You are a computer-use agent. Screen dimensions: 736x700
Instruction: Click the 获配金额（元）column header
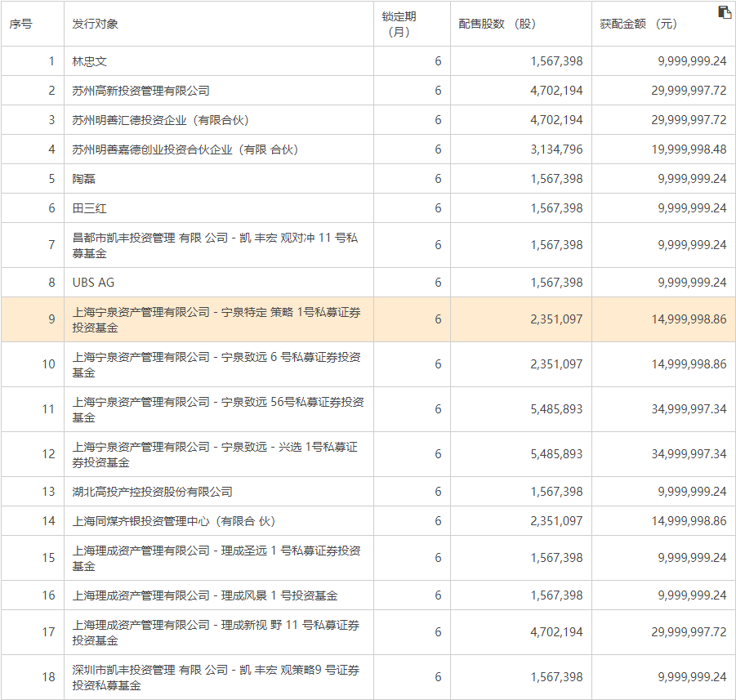point(638,24)
